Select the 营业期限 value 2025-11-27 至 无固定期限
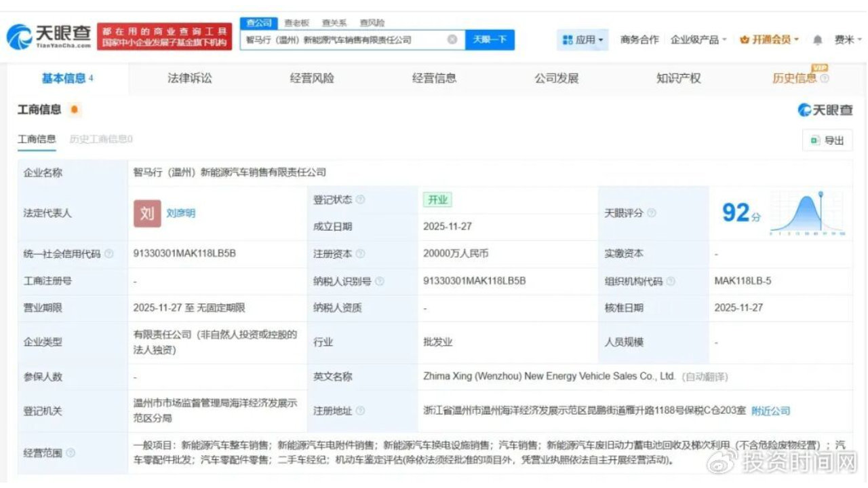This screenshot has height=488, width=868. (x=190, y=307)
